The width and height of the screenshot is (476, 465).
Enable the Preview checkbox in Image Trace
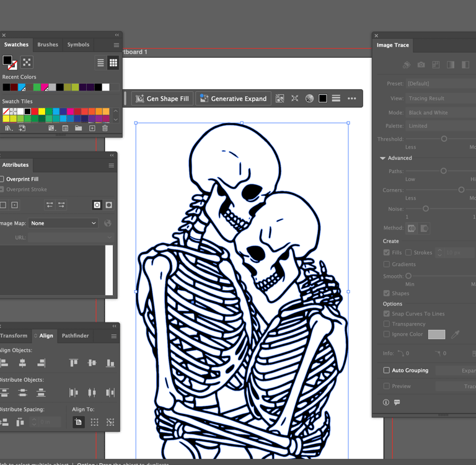pyautogui.click(x=387, y=386)
